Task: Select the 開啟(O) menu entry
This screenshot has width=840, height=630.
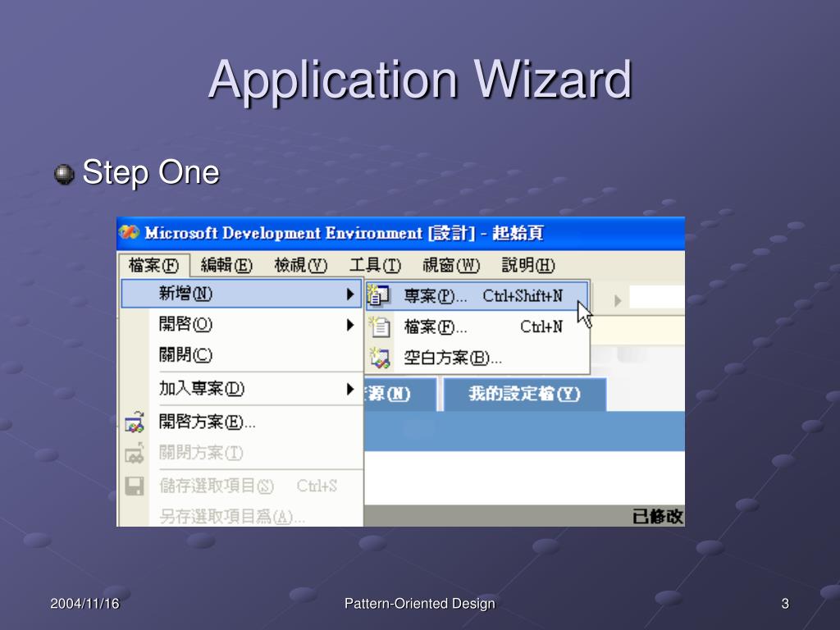Action: coord(242,325)
